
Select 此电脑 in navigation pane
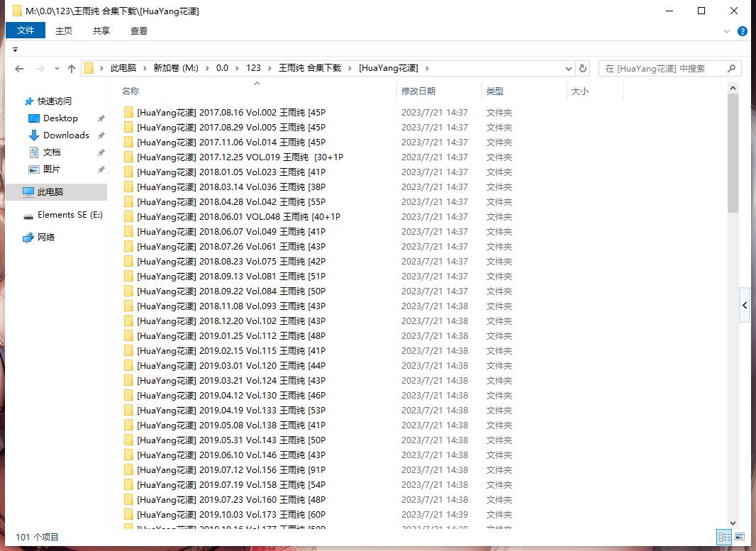click(x=57, y=192)
